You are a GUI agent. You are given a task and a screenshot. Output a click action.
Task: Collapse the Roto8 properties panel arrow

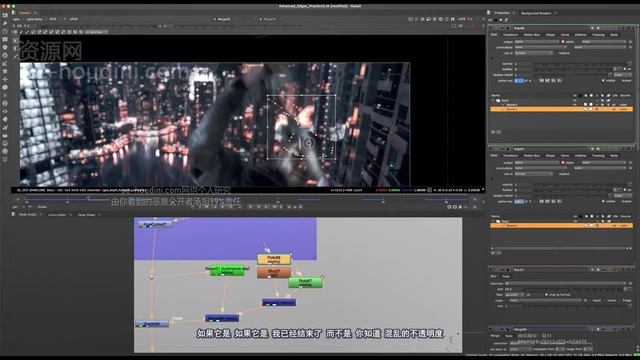[x=491, y=28]
